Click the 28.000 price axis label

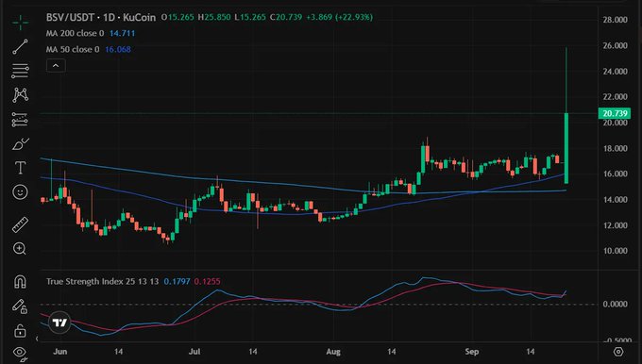(615, 20)
